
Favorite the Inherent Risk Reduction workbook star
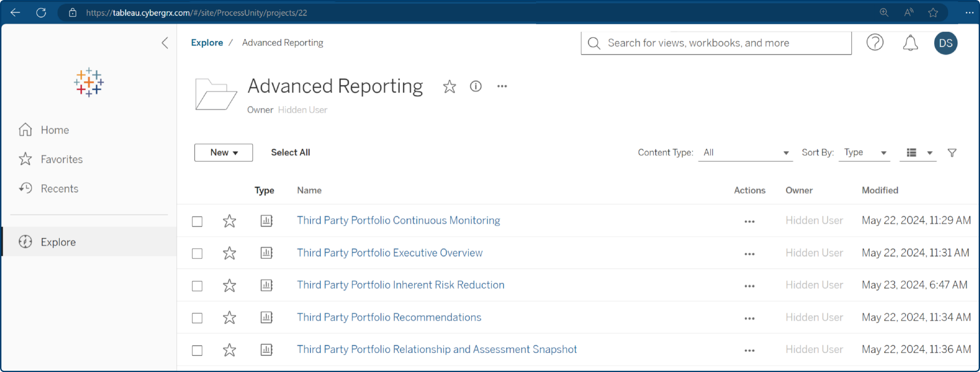(x=229, y=285)
